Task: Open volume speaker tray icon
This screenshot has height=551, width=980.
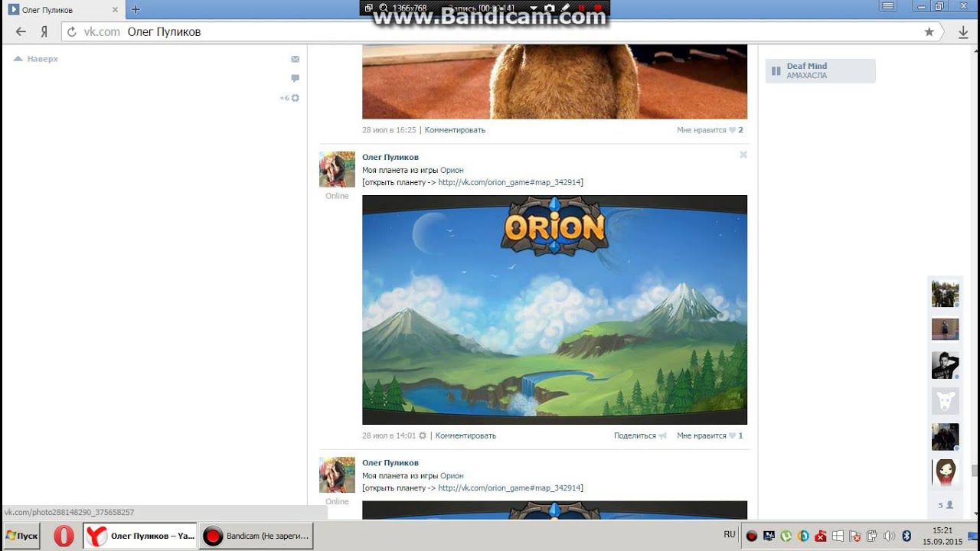Action: (889, 536)
